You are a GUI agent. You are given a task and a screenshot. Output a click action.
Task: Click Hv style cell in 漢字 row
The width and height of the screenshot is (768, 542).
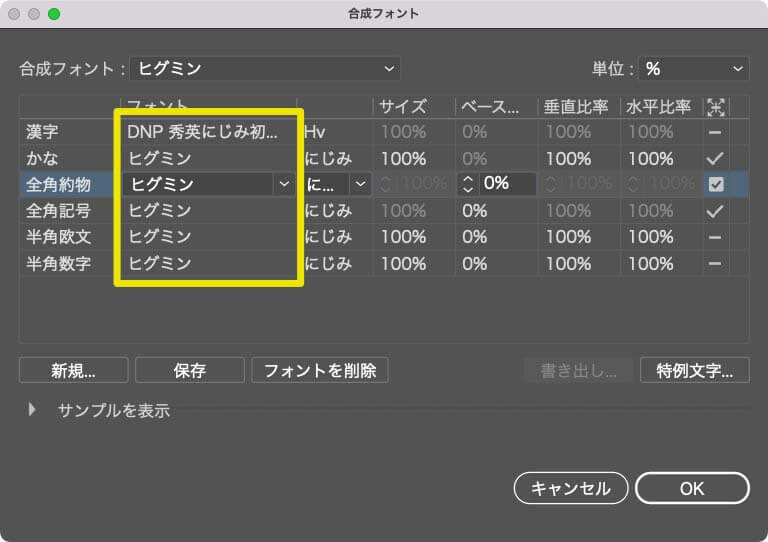point(314,132)
